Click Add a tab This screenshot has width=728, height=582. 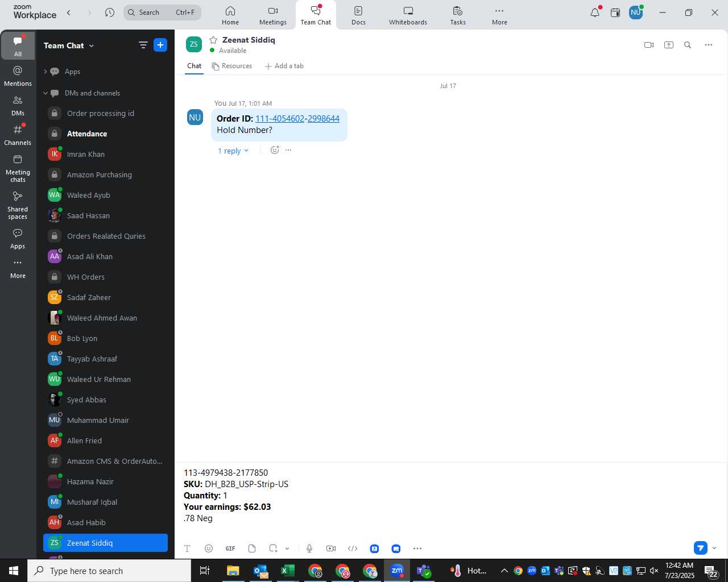[284, 66]
